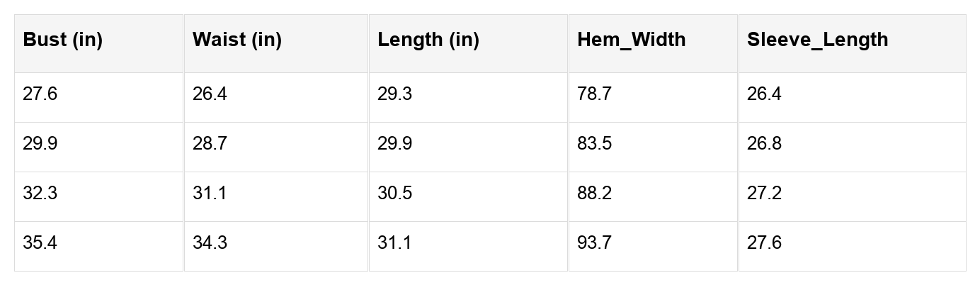This screenshot has width=980, height=285.
Task: Click the sleeve length 27.6 cell
Action: 765,243
